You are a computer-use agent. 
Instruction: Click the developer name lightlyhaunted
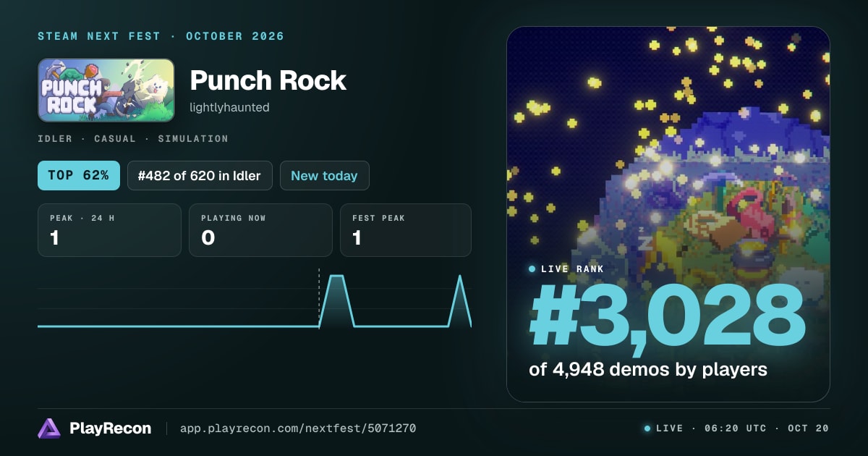[x=229, y=107]
